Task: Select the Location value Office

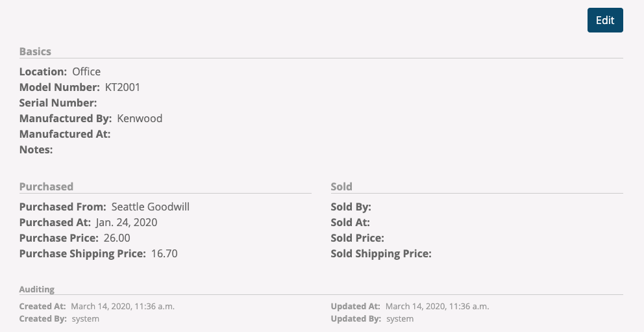Action: (x=86, y=71)
